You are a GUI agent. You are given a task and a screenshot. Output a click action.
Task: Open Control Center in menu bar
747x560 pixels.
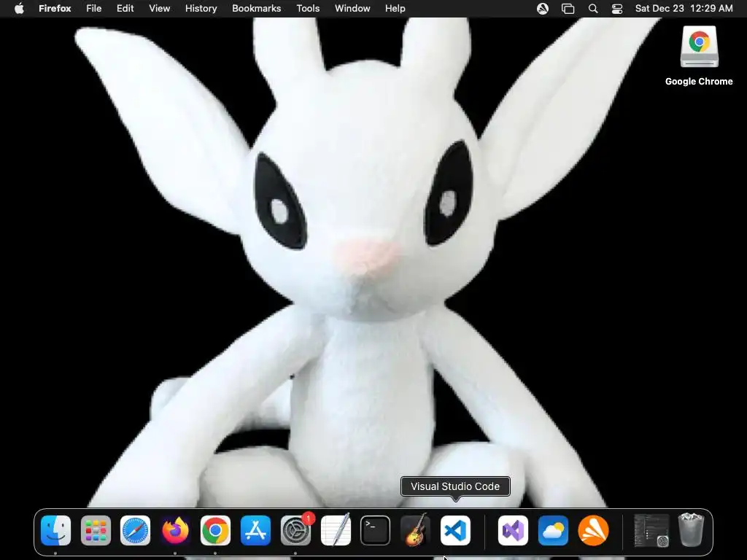(617, 9)
